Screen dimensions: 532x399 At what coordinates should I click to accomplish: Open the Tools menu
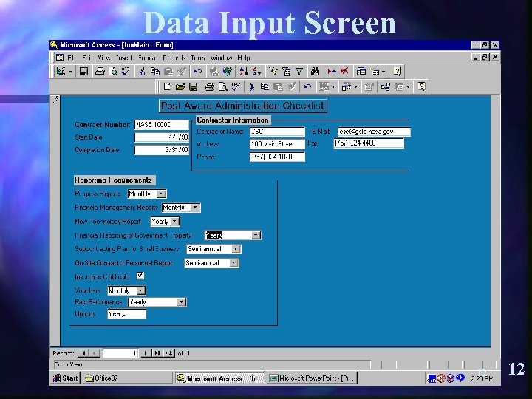[198, 58]
